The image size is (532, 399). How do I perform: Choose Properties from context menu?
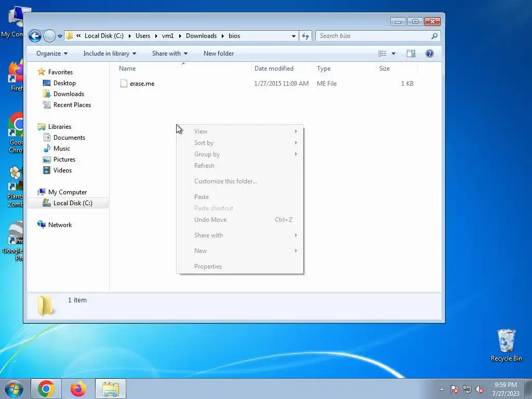click(240, 267)
